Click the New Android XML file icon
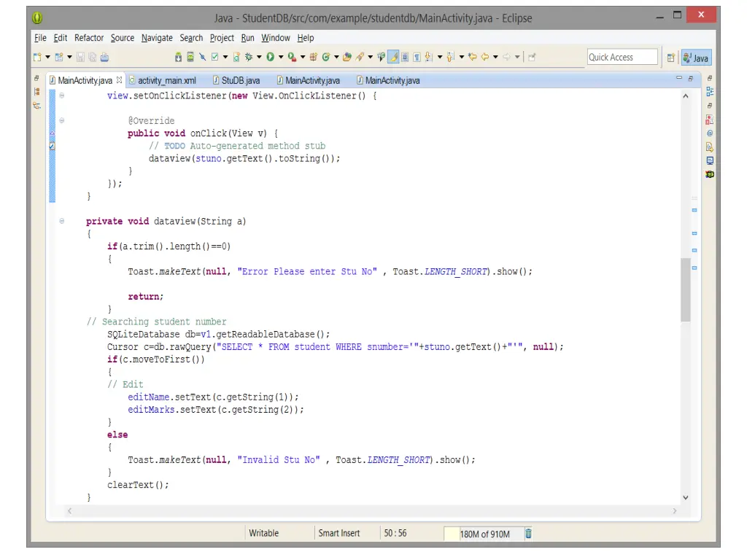This screenshot has width=747, height=560. tap(236, 57)
